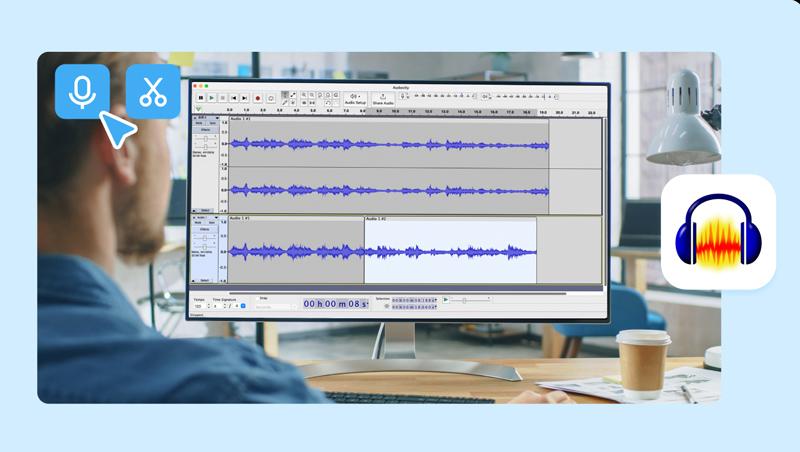This screenshot has height=452, width=800.
Task: Click the time signature numerator stepper
Action: (x=224, y=306)
